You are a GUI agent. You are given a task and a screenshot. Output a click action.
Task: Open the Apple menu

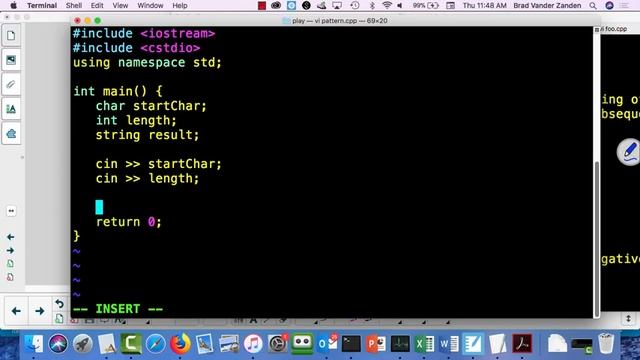click(13, 5)
